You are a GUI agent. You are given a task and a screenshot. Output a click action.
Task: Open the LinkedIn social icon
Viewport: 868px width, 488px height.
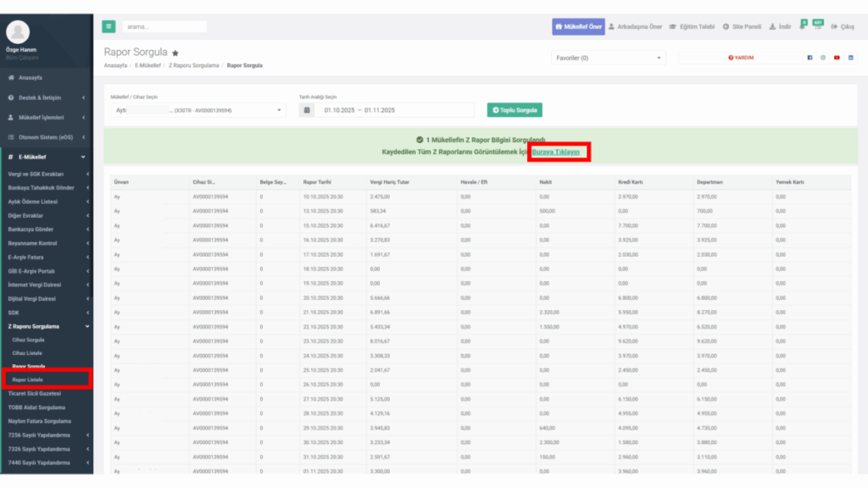click(851, 58)
